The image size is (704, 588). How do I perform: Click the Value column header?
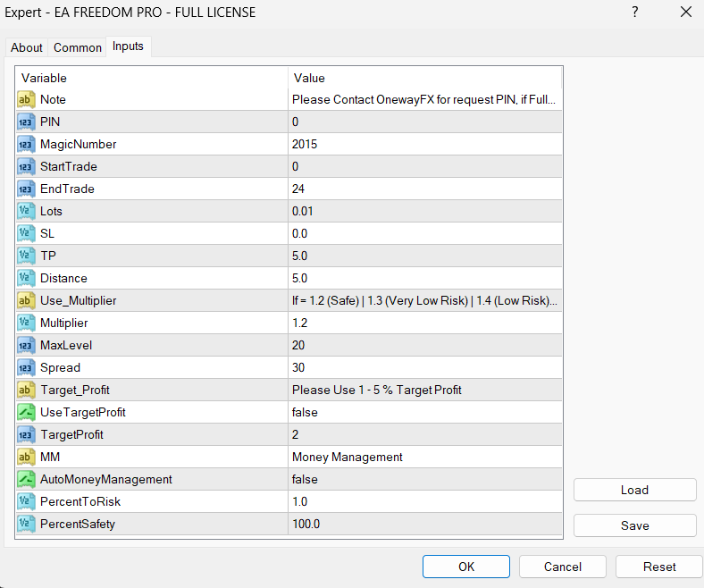pos(424,78)
